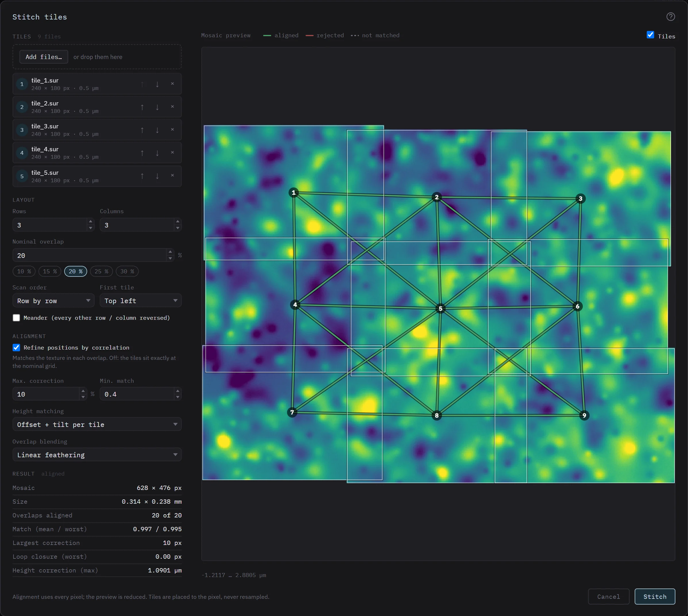
Task: Select tile node 9 in mosaic preview
Action: 584,415
